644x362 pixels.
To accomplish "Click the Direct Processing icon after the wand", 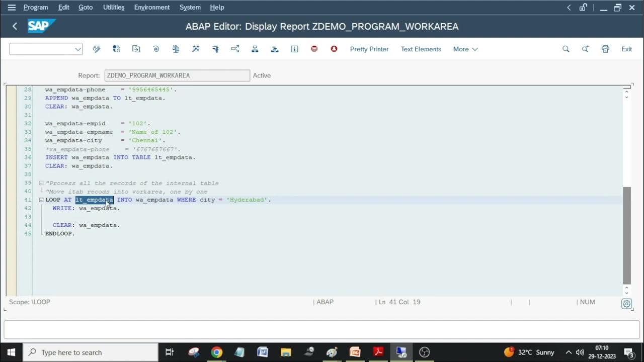I will pos(215,49).
